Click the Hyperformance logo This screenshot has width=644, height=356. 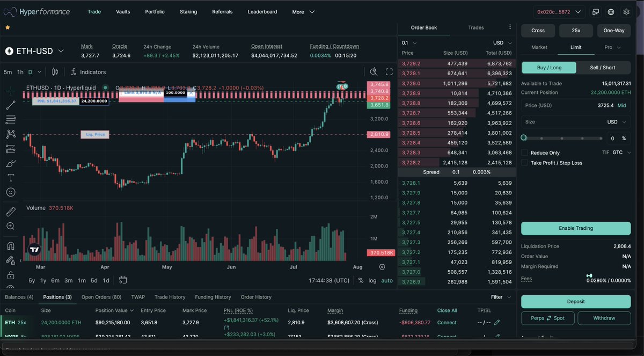[x=38, y=11]
